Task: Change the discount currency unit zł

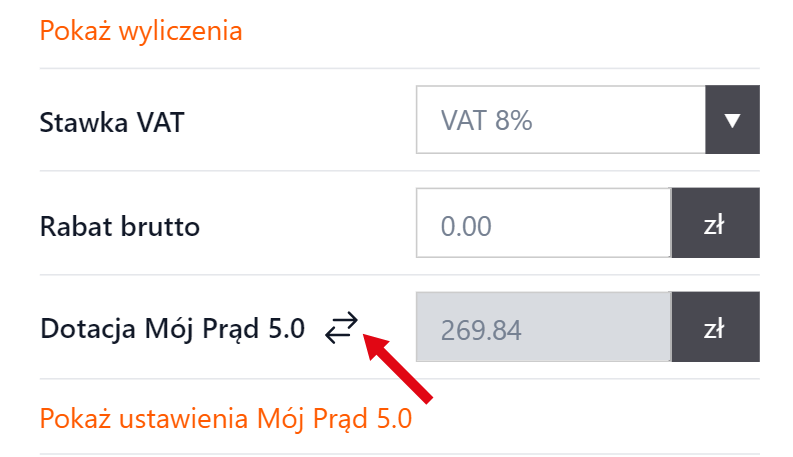Action: coord(714,226)
